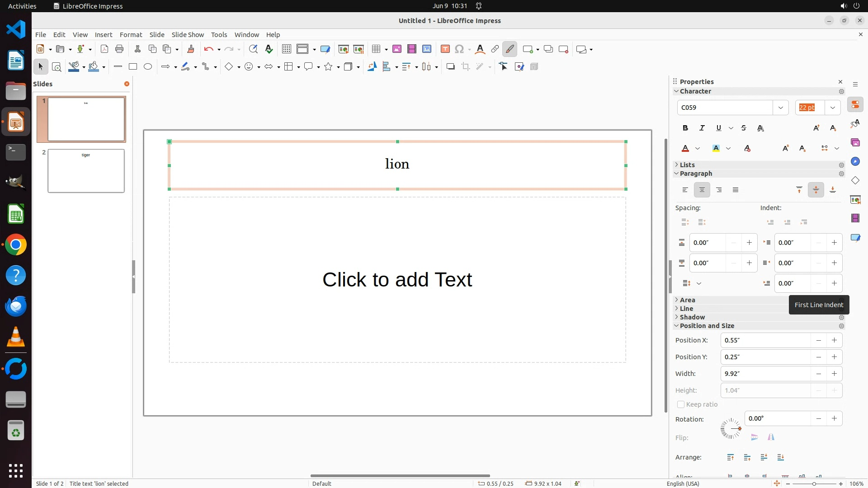Open the Export as PDF icon
The image size is (868, 488).
[104, 49]
